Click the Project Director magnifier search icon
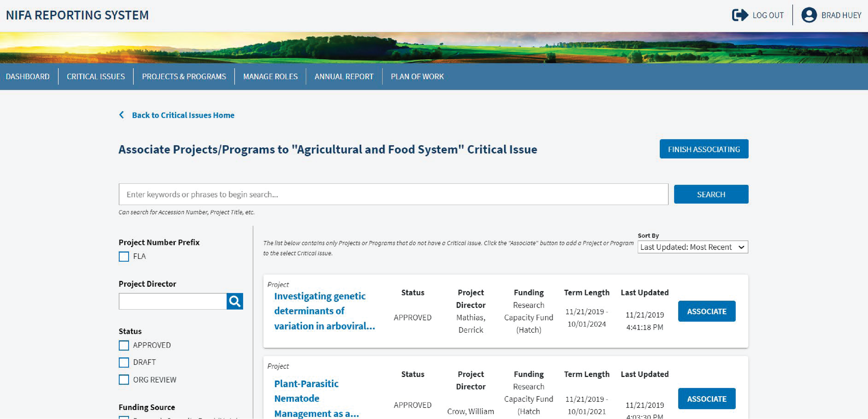The image size is (868, 419). [x=235, y=301]
